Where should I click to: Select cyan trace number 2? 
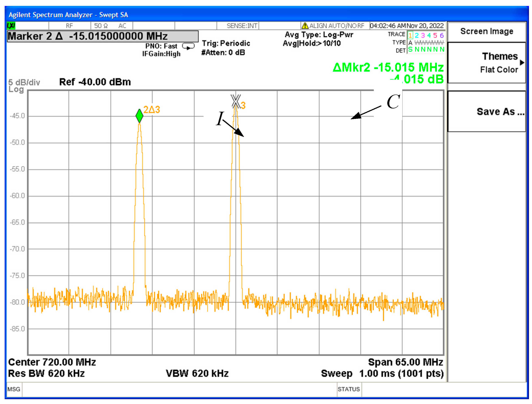point(417,35)
